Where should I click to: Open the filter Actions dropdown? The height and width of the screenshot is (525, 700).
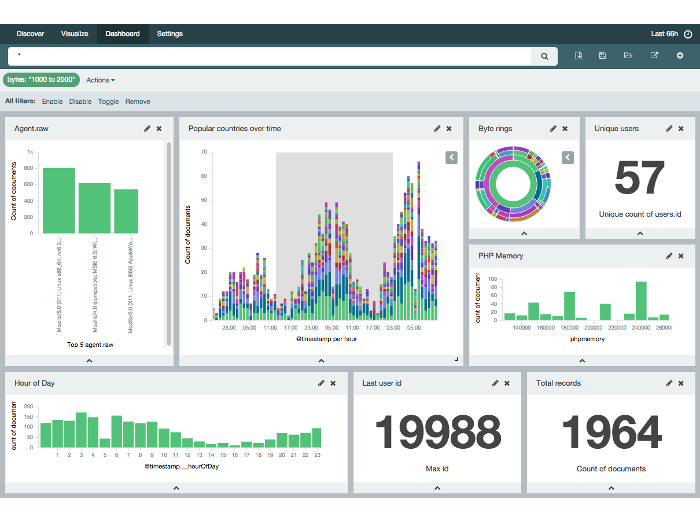click(x=100, y=80)
